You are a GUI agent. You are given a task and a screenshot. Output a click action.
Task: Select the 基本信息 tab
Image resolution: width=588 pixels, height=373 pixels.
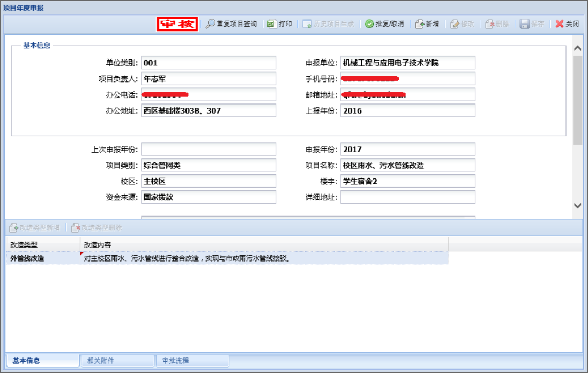click(x=26, y=361)
